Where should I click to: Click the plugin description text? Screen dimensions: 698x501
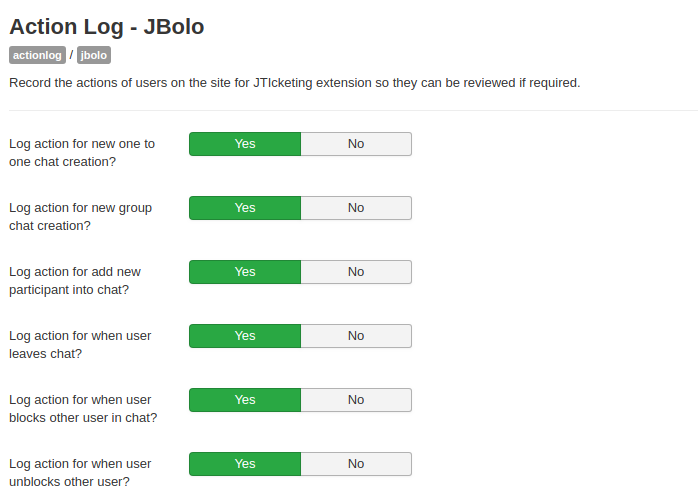tap(294, 83)
